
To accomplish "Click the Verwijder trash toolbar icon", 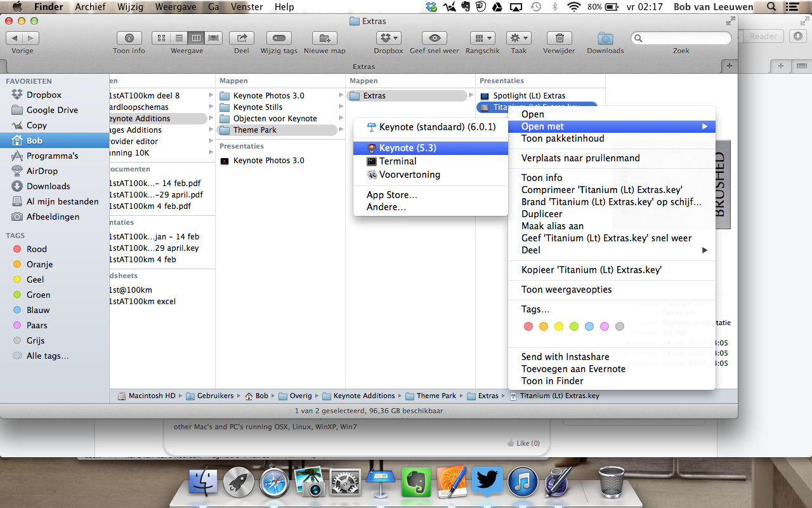I will coord(559,38).
